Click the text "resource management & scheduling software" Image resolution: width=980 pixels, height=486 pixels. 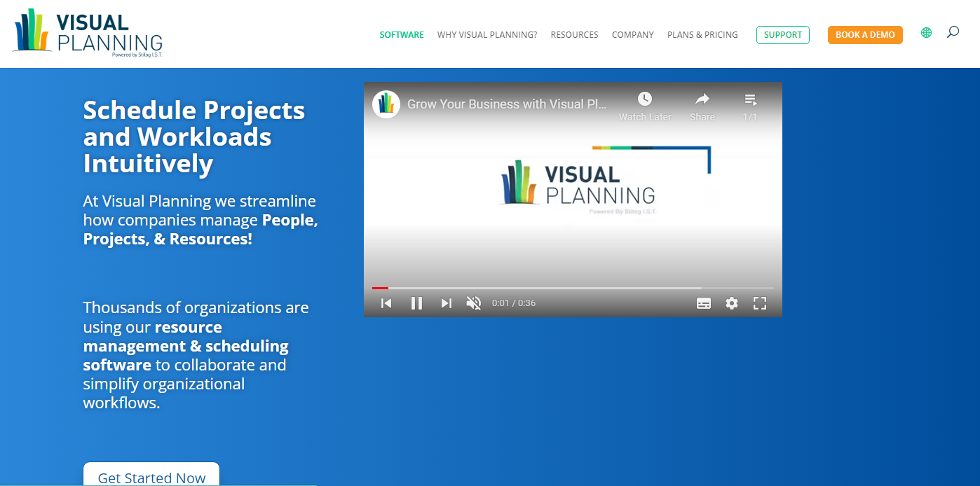[x=186, y=346]
